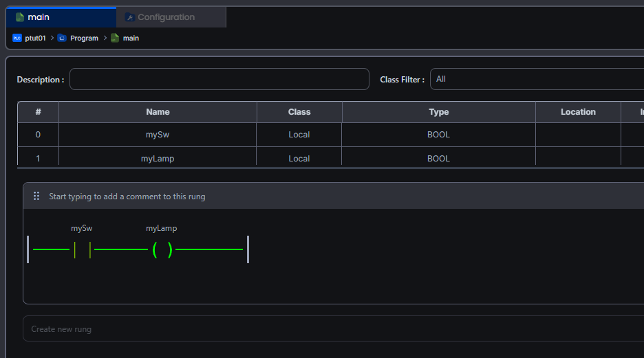The image size is (644, 358).
Task: Click the Local class cell for myLamp
Action: click(x=299, y=159)
